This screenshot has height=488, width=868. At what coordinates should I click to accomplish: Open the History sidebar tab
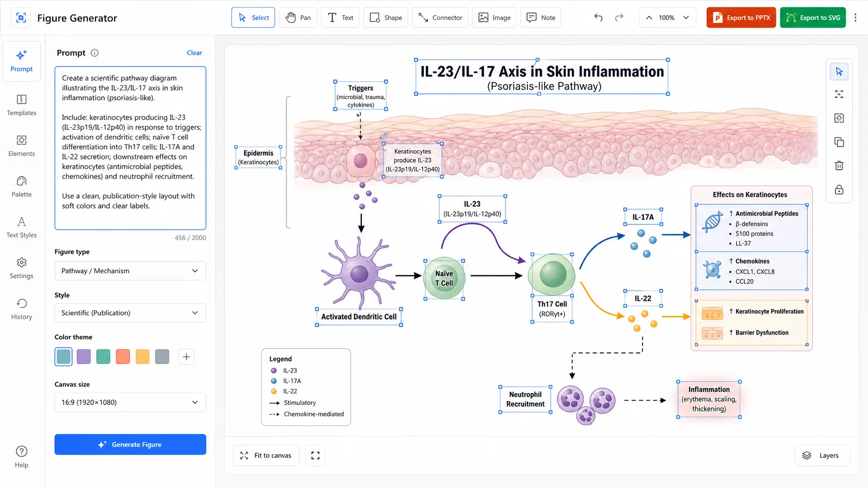point(22,309)
